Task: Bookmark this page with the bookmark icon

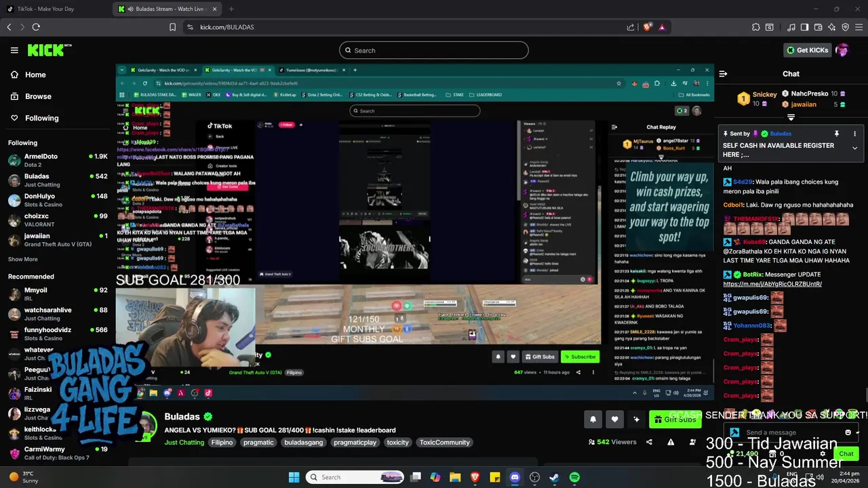Action: coord(172,27)
